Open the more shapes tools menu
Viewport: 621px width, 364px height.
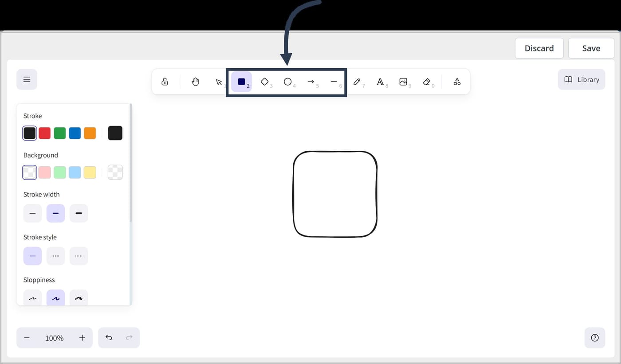coord(457,82)
